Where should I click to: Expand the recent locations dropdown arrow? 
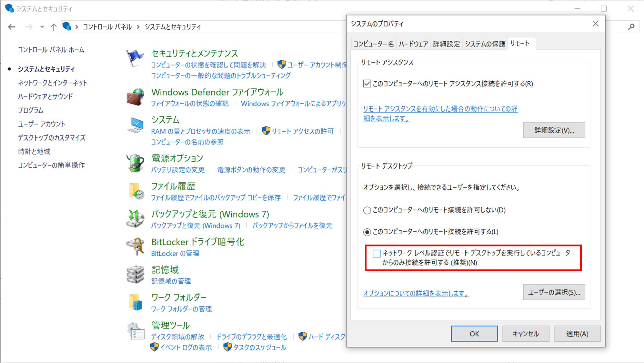tap(42, 27)
